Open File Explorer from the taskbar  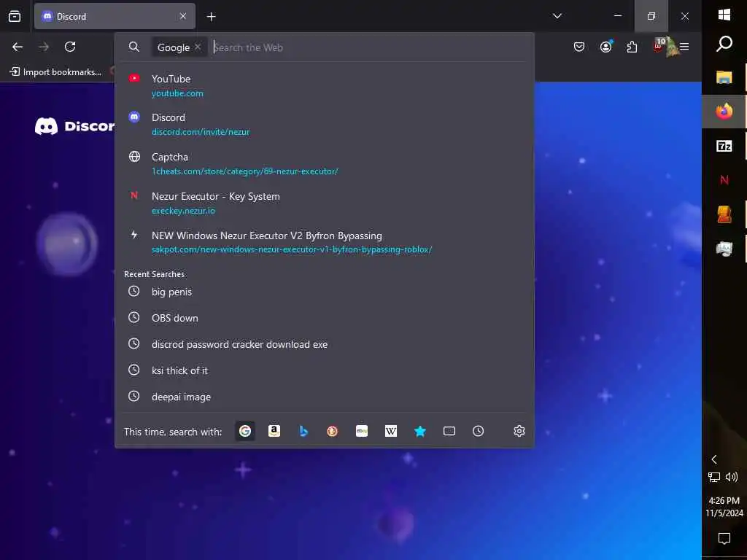click(724, 77)
